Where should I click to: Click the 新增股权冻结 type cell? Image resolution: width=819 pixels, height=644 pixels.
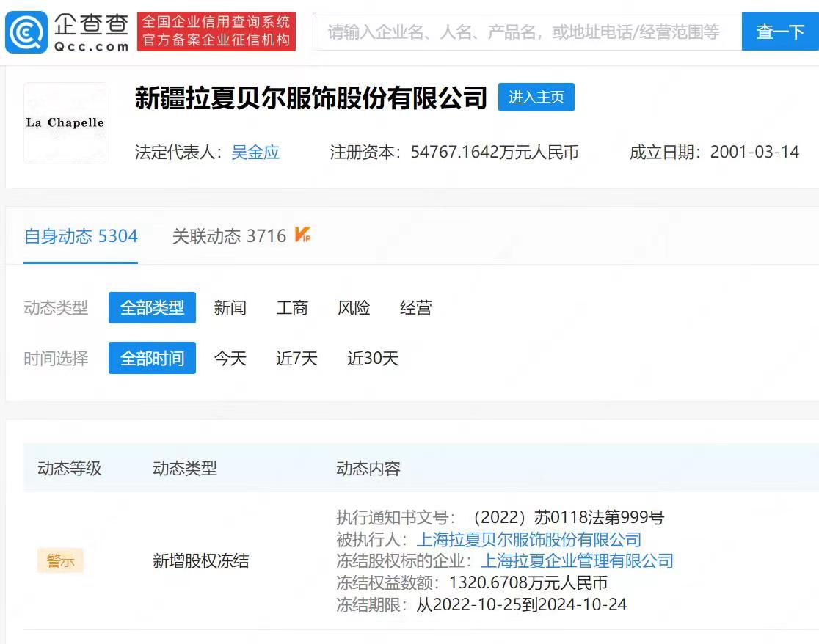(200, 561)
